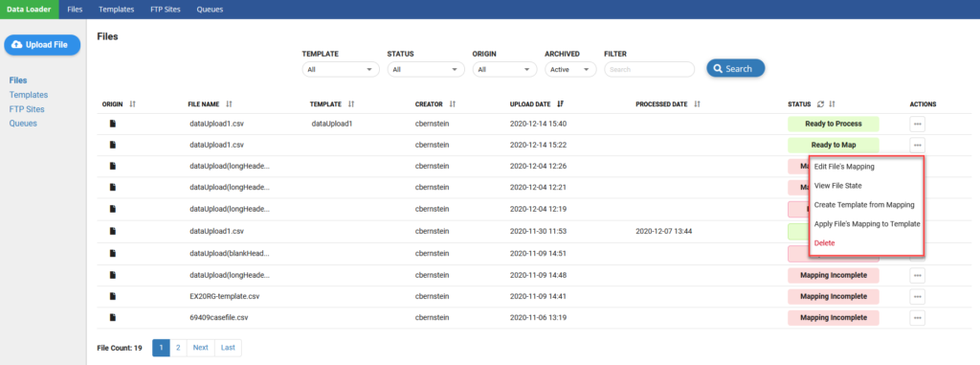Click the Data Loader brand tab

coord(29,10)
